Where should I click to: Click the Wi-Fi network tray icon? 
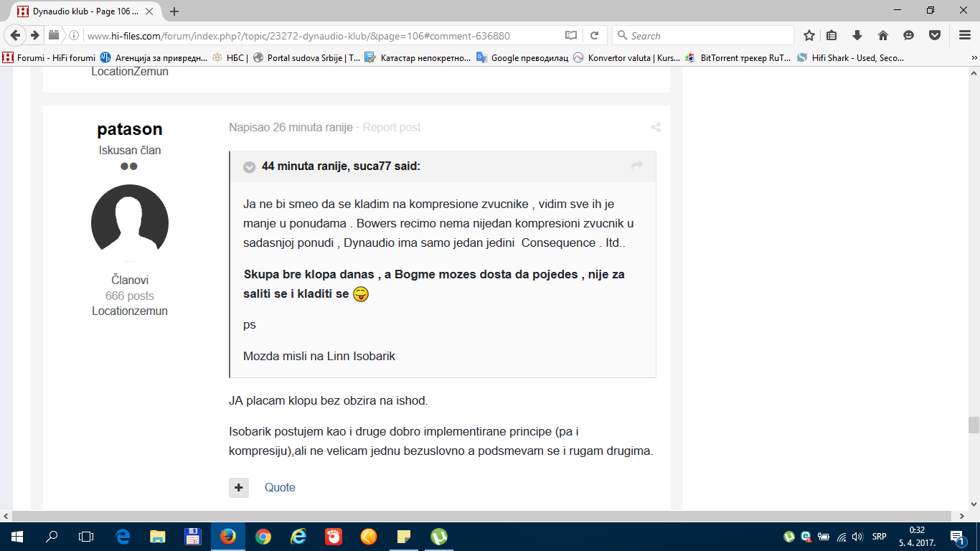842,537
